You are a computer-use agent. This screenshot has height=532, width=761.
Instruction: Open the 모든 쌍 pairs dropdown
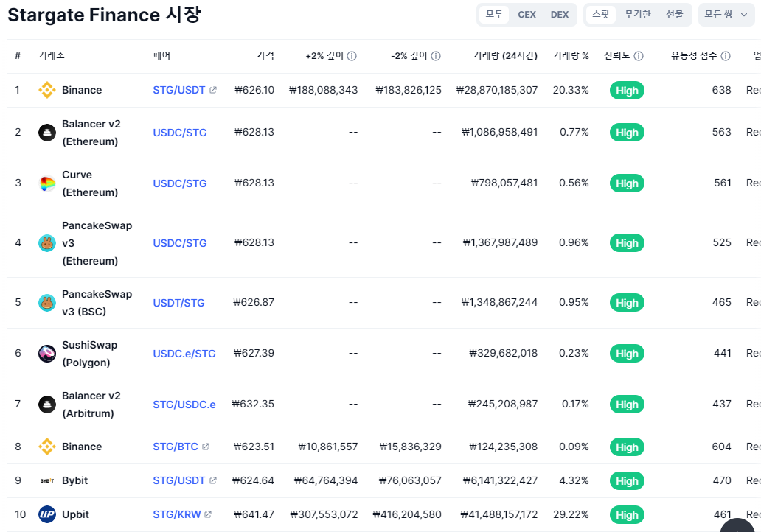pos(726,15)
